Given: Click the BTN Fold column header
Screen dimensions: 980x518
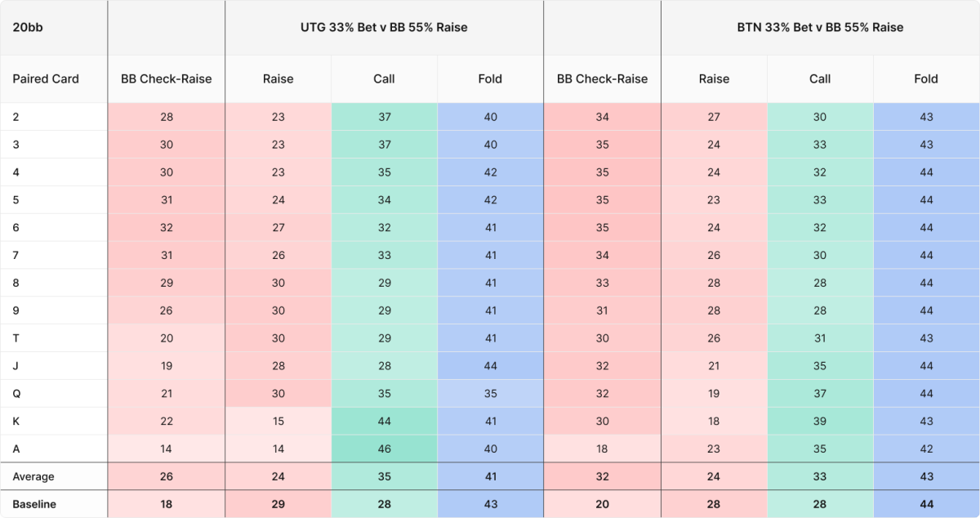Looking at the screenshot, I should click(x=926, y=79).
